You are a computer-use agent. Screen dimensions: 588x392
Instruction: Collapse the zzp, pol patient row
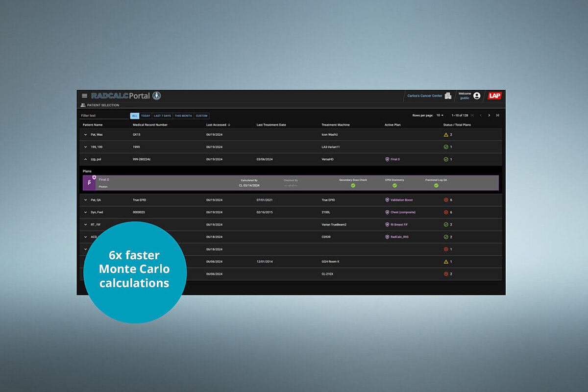tap(86, 159)
